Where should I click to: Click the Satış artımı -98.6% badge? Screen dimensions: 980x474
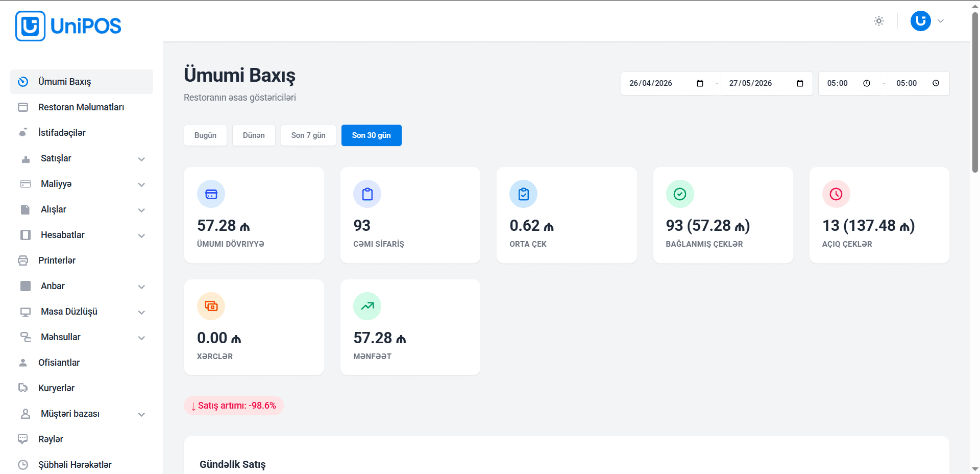click(x=234, y=406)
